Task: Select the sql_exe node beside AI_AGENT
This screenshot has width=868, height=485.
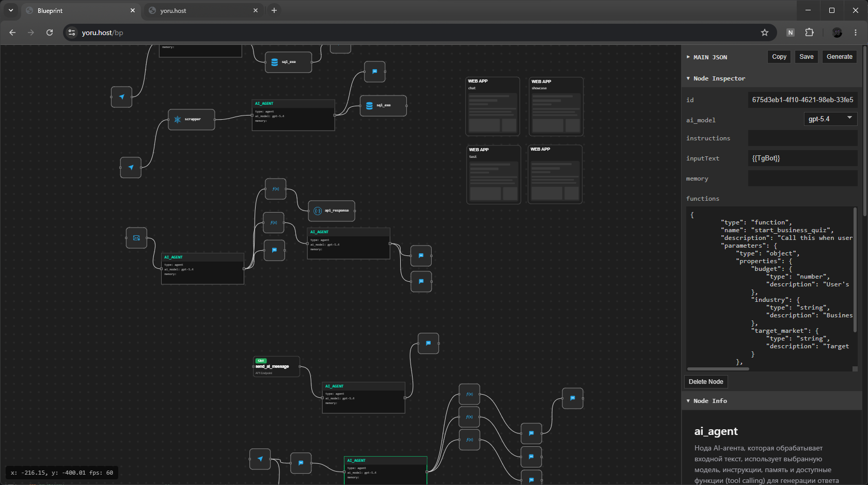Action: pyautogui.click(x=383, y=106)
